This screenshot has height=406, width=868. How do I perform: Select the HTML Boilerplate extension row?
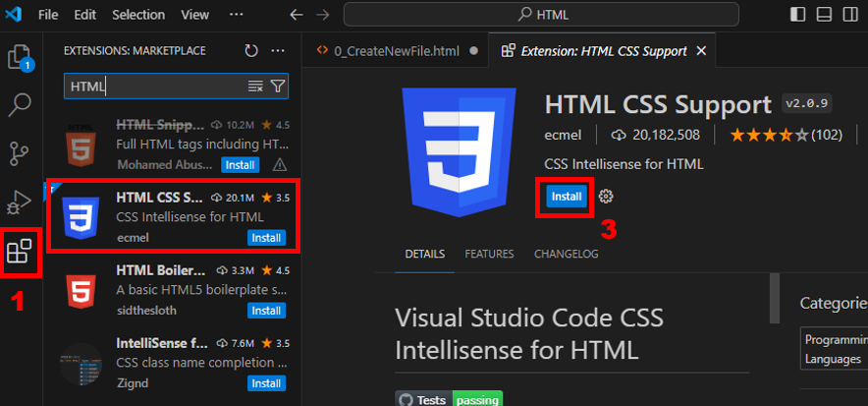click(x=173, y=291)
